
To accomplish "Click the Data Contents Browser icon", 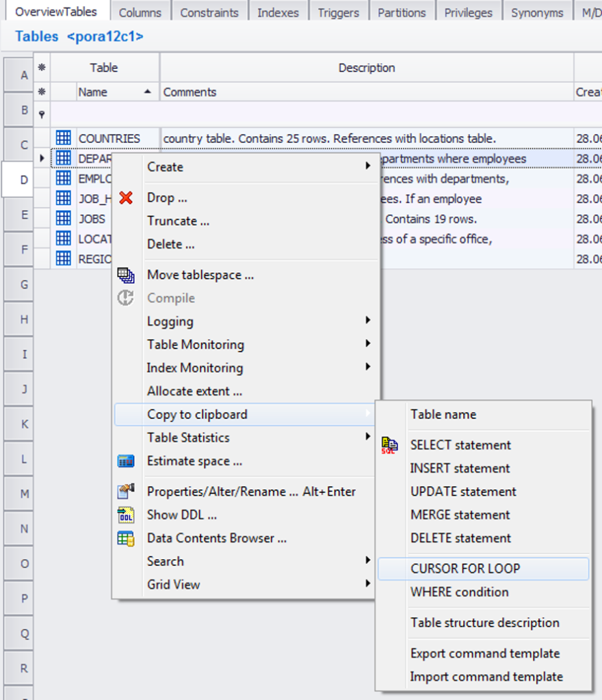I will (x=126, y=538).
